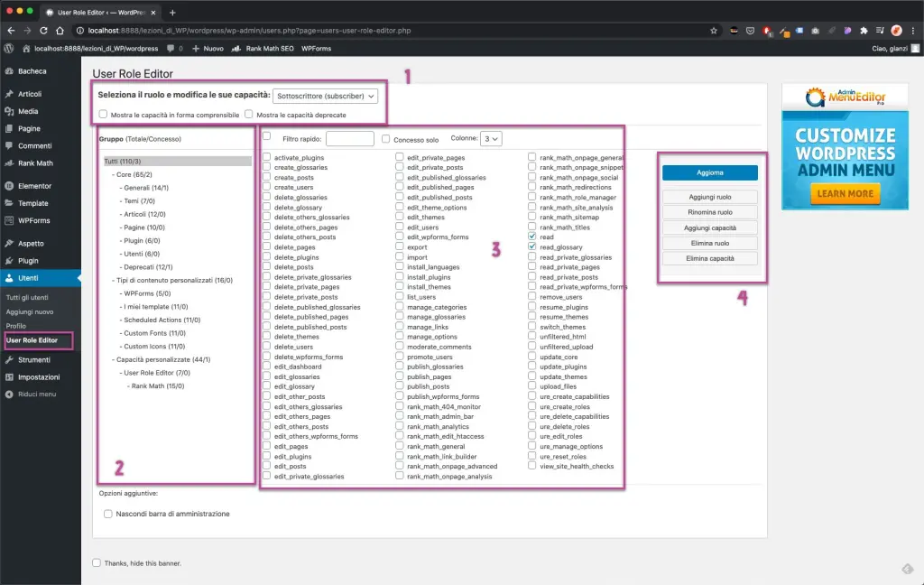
Task: Check Nascondi barra di amministrazione
Action: [108, 514]
